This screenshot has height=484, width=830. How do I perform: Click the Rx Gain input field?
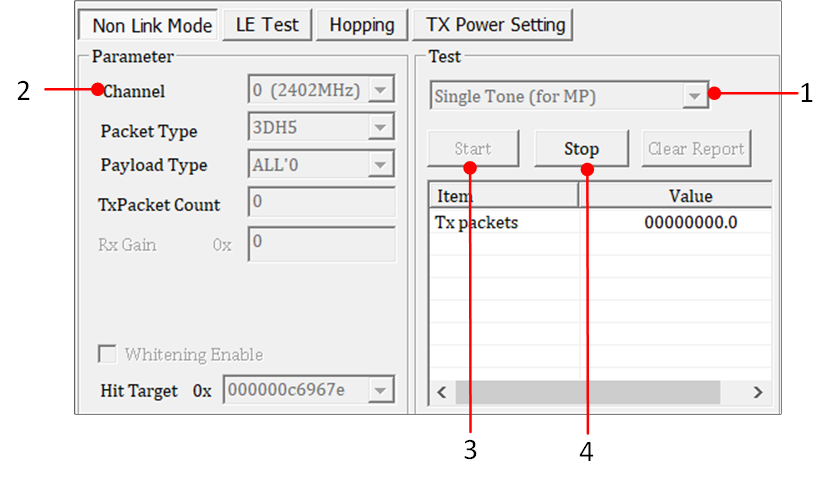(x=321, y=242)
